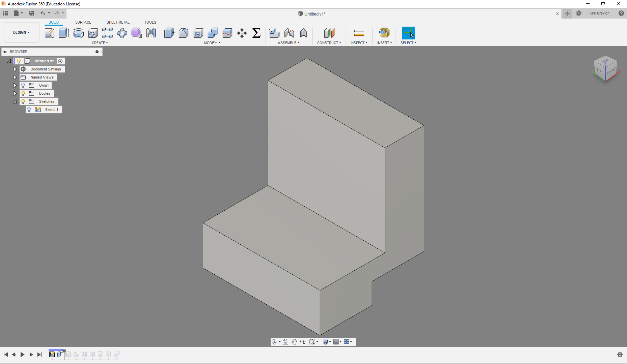Viewport: 627px width, 364px height.
Task: Switch to the SHEET METAL tab
Action: [118, 22]
